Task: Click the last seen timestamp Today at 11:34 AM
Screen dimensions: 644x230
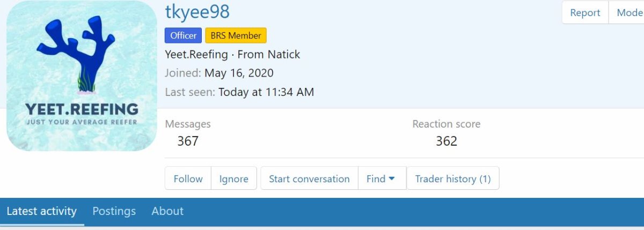Action: (266, 92)
